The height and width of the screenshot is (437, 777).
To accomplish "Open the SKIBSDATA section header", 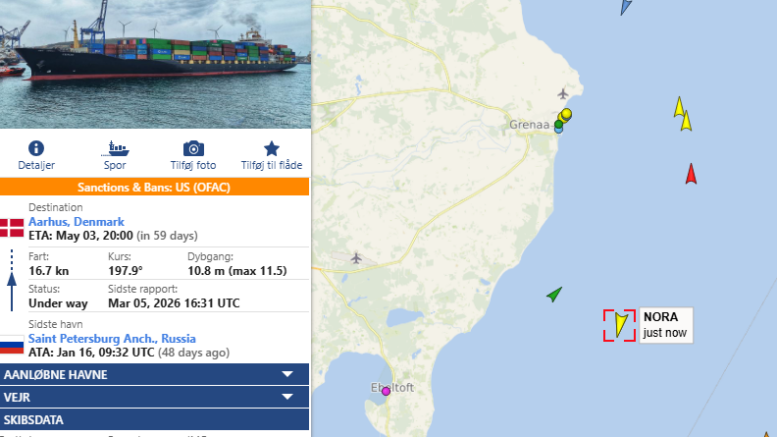I will pos(155,420).
